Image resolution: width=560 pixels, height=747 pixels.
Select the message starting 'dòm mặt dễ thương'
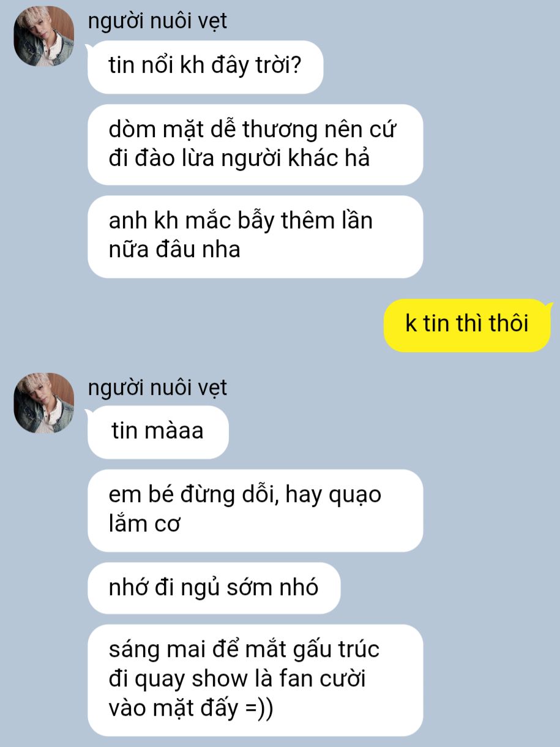255,144
